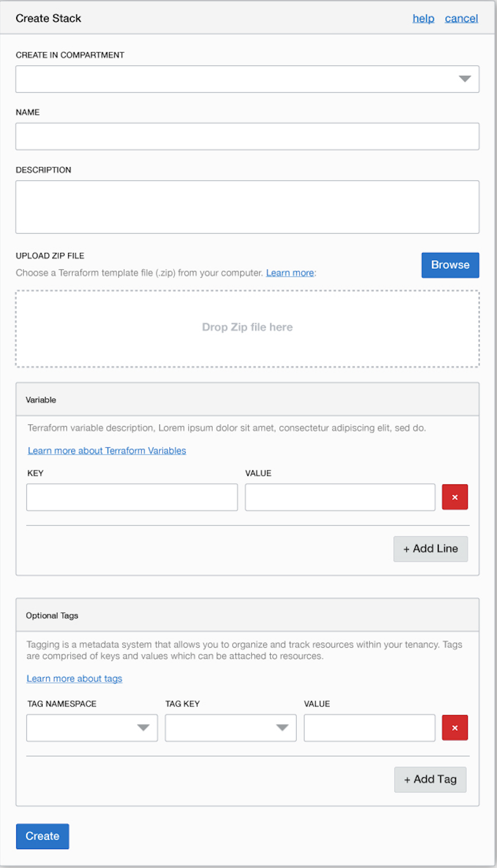Follow the Learn more about tags link

pos(74,679)
